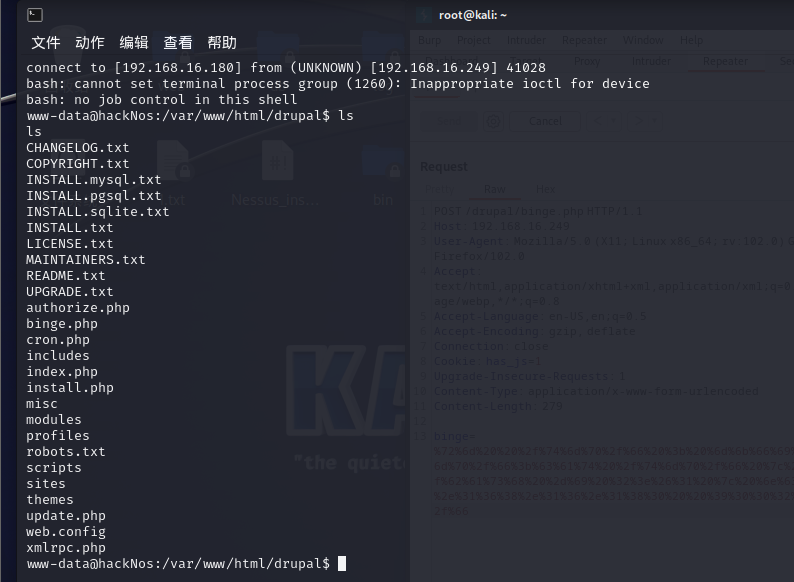The width and height of the screenshot is (794, 582).
Task: Click the Cancel button in Burp Repeater
Action: click(x=545, y=122)
